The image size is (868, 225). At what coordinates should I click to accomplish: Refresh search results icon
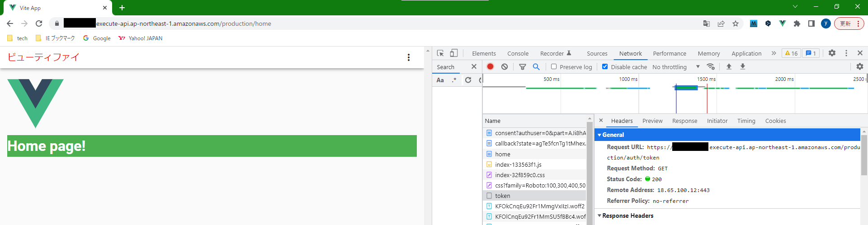[x=468, y=80]
